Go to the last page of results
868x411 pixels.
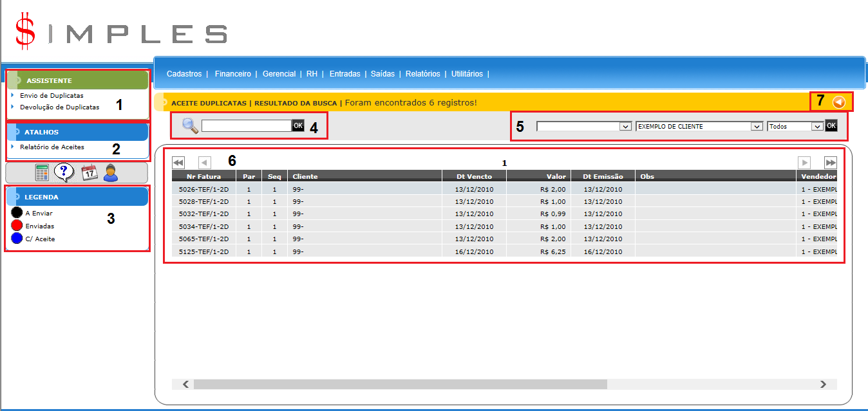click(831, 163)
